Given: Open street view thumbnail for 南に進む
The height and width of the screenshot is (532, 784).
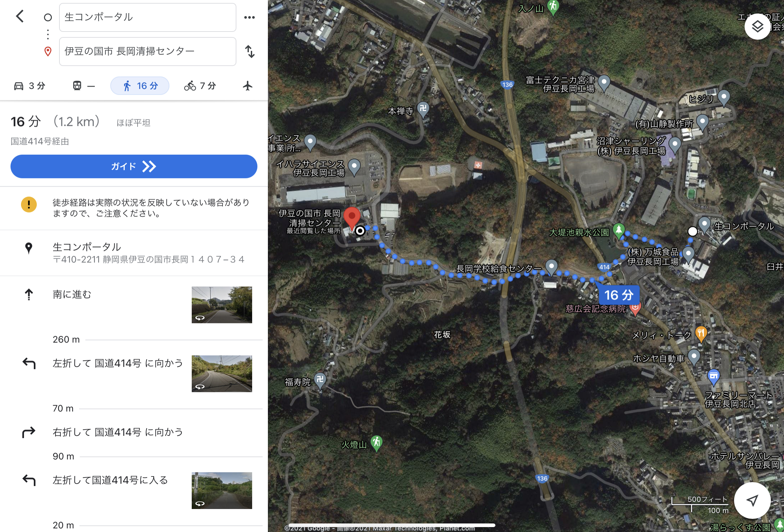Looking at the screenshot, I should 222,305.
